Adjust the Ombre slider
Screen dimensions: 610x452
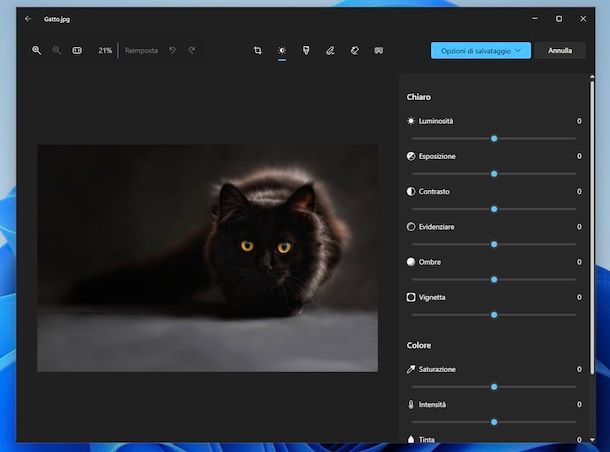click(494, 280)
